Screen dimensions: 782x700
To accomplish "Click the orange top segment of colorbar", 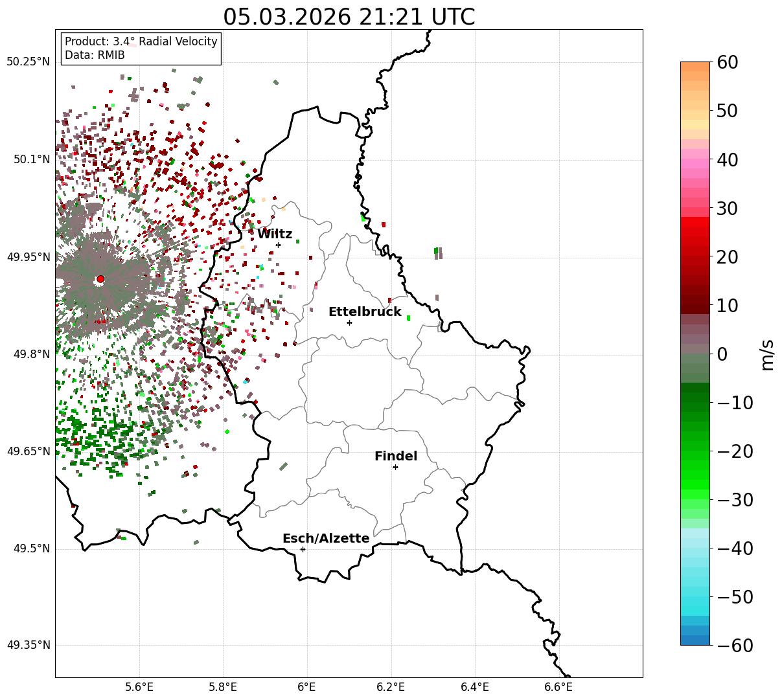I will coord(695,67).
